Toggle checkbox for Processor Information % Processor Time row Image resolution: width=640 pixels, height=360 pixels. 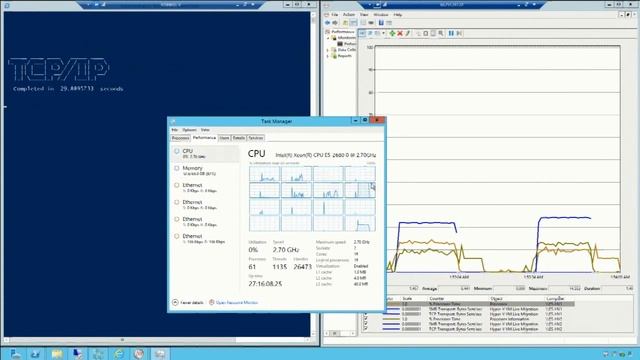tap(366, 319)
